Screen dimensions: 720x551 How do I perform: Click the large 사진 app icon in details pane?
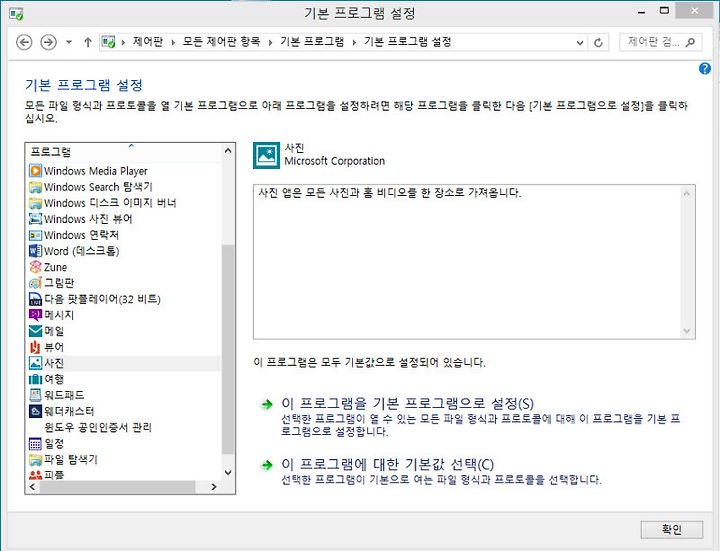point(266,155)
